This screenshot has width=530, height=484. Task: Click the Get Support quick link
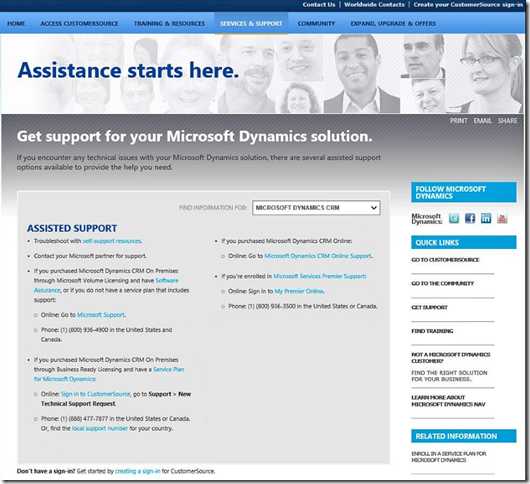(x=429, y=308)
